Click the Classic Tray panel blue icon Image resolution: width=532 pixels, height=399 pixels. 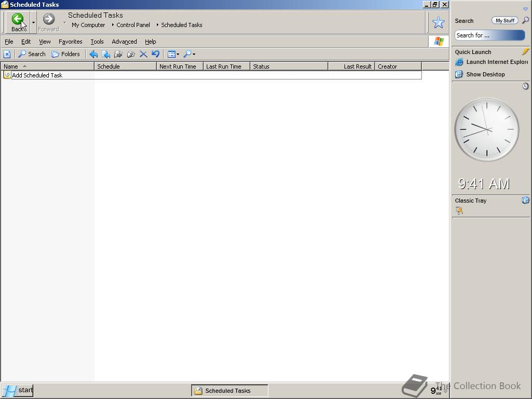pos(526,200)
